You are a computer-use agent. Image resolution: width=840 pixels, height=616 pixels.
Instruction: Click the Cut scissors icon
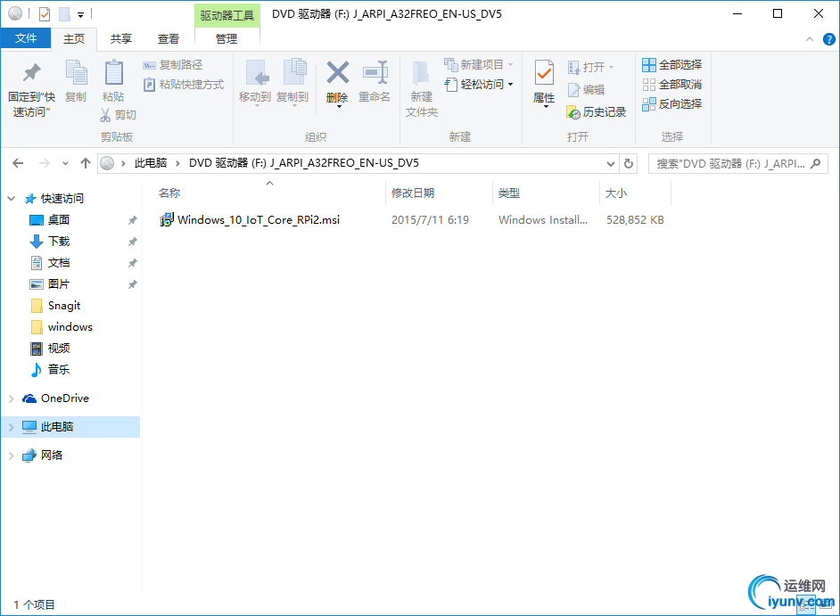coord(105,115)
